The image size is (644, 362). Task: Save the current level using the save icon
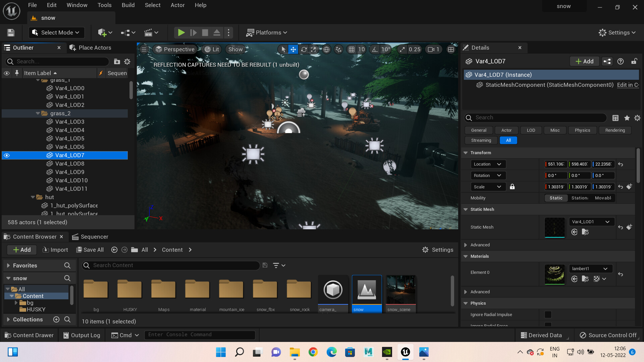(x=10, y=33)
